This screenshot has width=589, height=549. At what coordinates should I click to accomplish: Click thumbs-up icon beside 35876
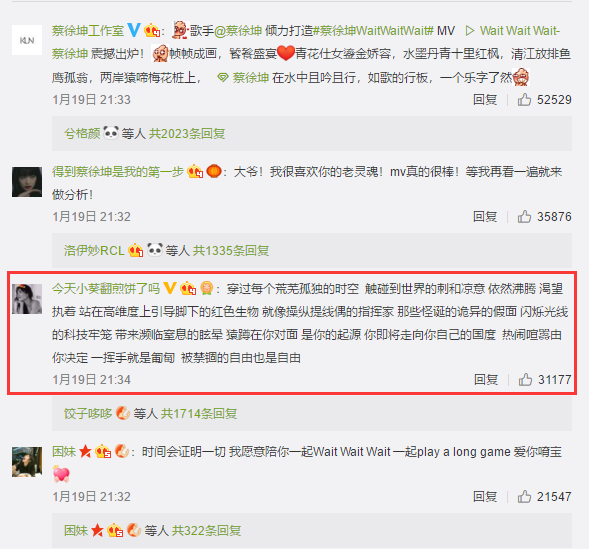[x=524, y=217]
